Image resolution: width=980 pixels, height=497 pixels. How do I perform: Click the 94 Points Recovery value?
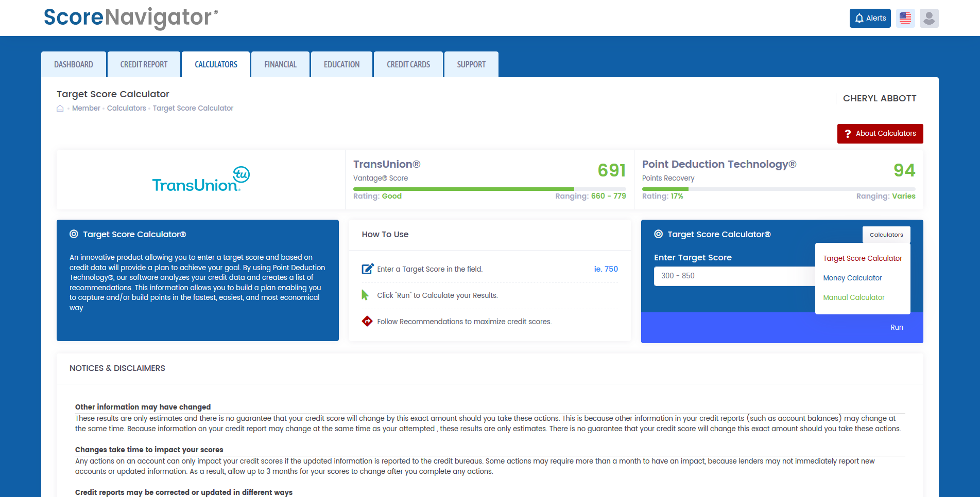click(904, 170)
